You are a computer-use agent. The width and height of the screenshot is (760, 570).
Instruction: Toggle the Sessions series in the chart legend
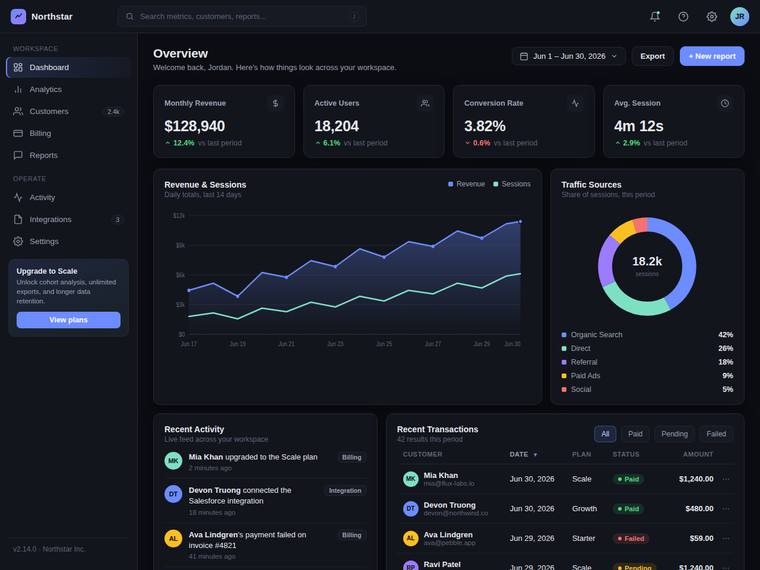(512, 184)
